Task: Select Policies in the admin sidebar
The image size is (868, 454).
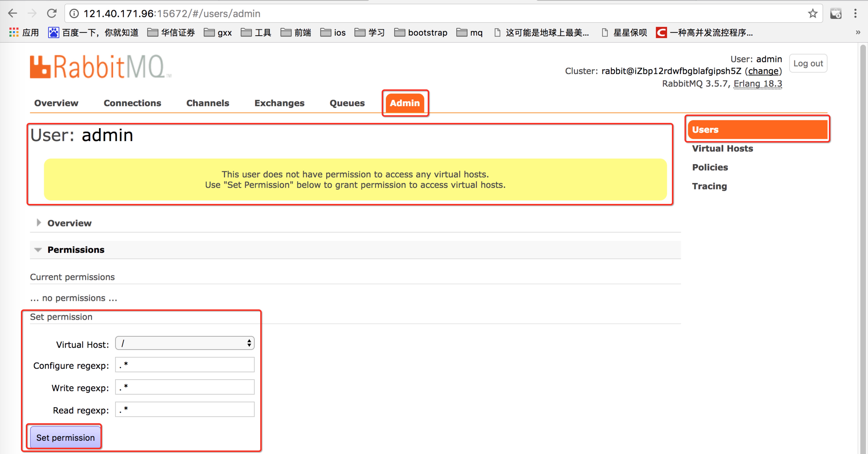Action: click(x=710, y=167)
